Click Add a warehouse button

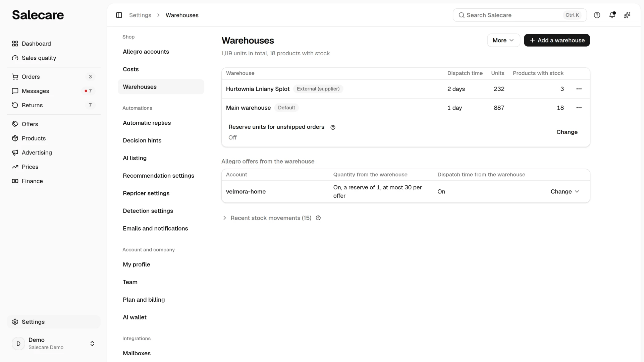[x=557, y=40]
